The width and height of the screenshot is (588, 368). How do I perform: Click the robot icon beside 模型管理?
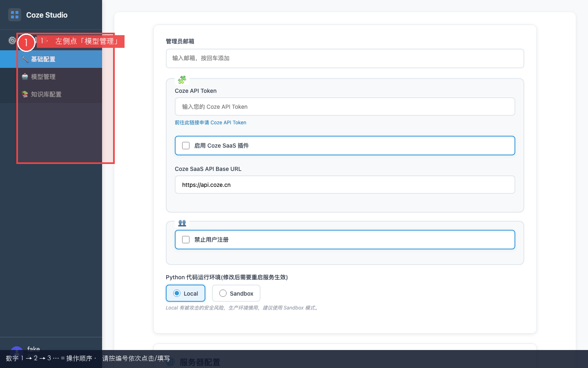coord(25,76)
